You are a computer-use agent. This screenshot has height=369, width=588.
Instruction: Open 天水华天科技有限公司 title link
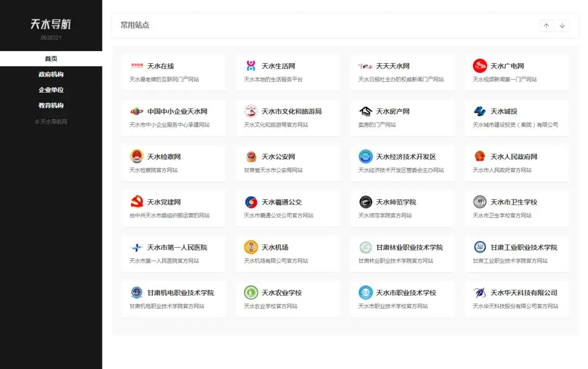[x=524, y=293]
